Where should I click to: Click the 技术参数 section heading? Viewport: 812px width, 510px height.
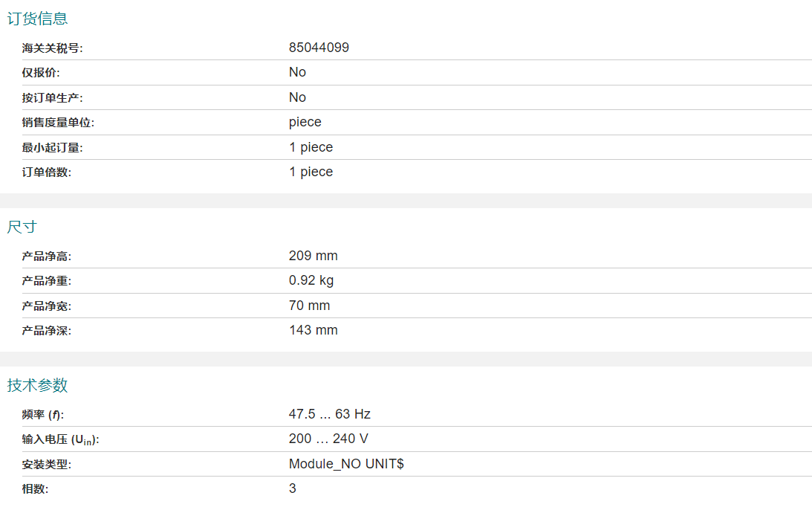(x=37, y=385)
